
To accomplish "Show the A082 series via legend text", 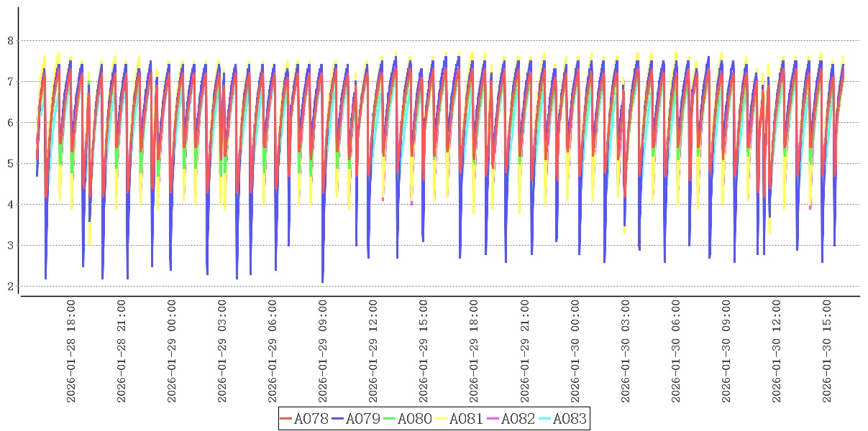I will click(x=518, y=420).
